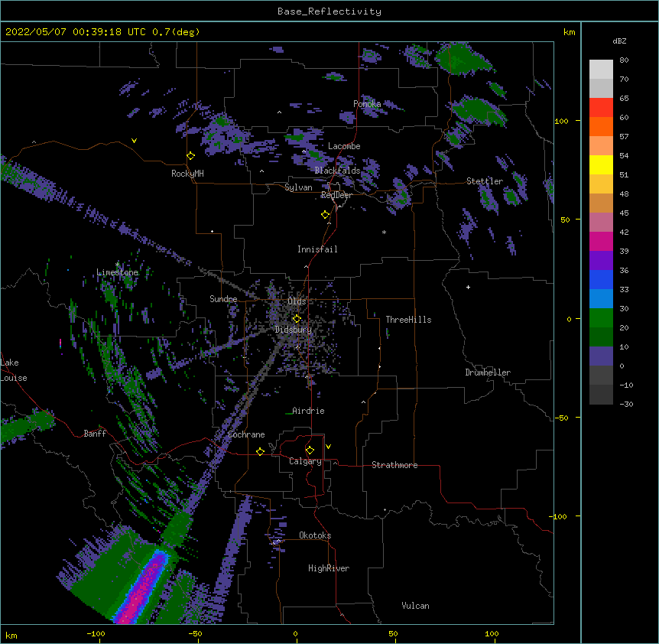Image resolution: width=659 pixels, height=644 pixels.
Task: Click the Cochrane label
Action: tap(246, 434)
